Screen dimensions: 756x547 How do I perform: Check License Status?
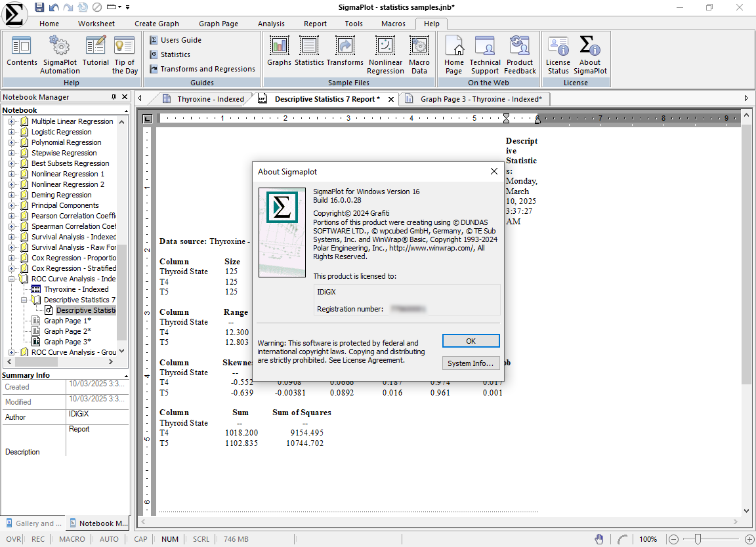coord(558,55)
